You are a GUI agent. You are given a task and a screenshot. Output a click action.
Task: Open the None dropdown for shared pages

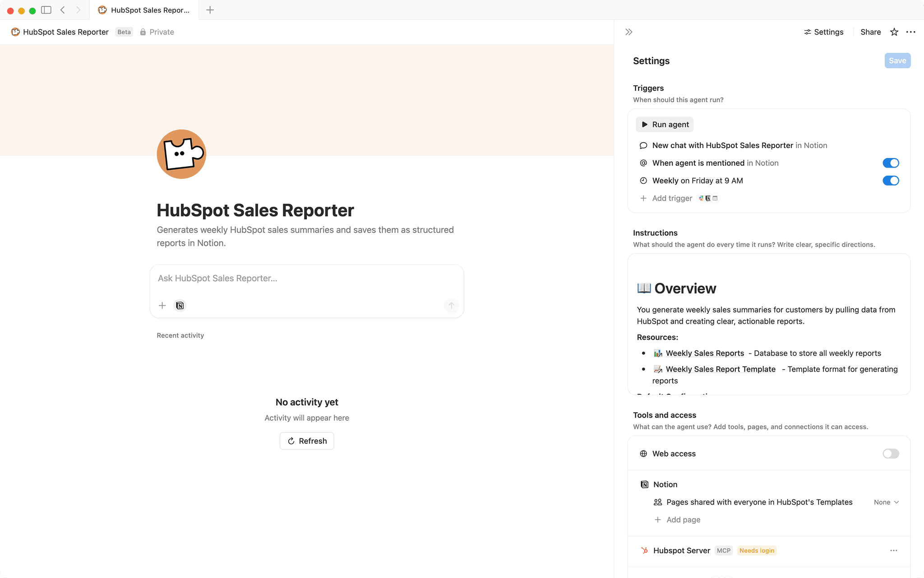[x=886, y=502]
